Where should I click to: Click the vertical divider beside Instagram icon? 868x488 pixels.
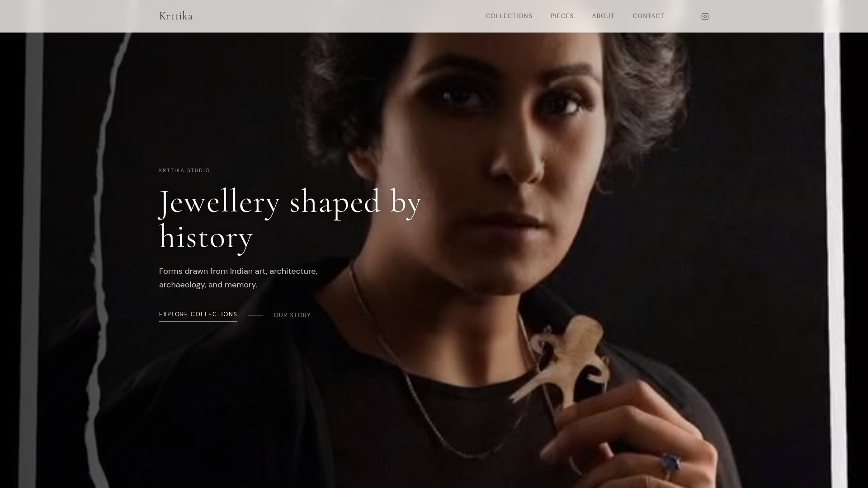click(683, 16)
